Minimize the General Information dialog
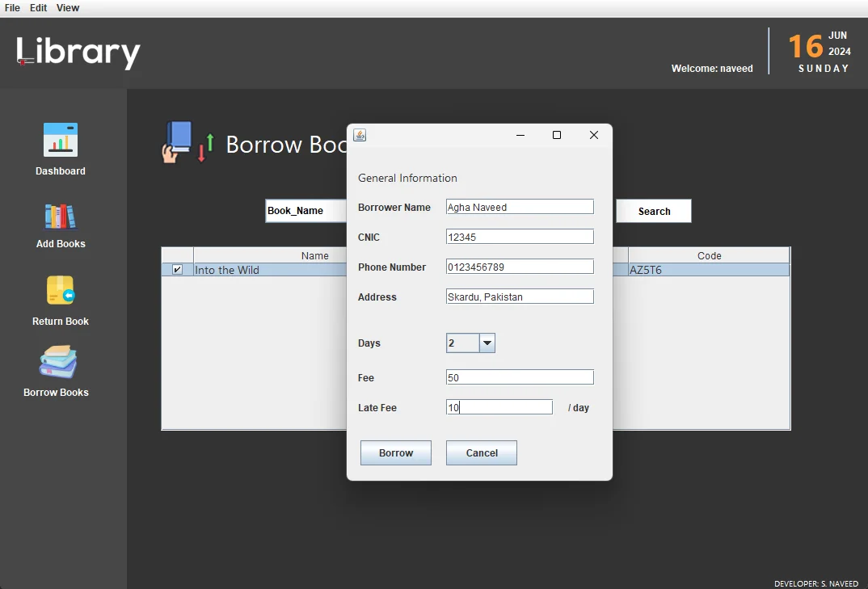This screenshot has width=868, height=589. pyautogui.click(x=520, y=135)
